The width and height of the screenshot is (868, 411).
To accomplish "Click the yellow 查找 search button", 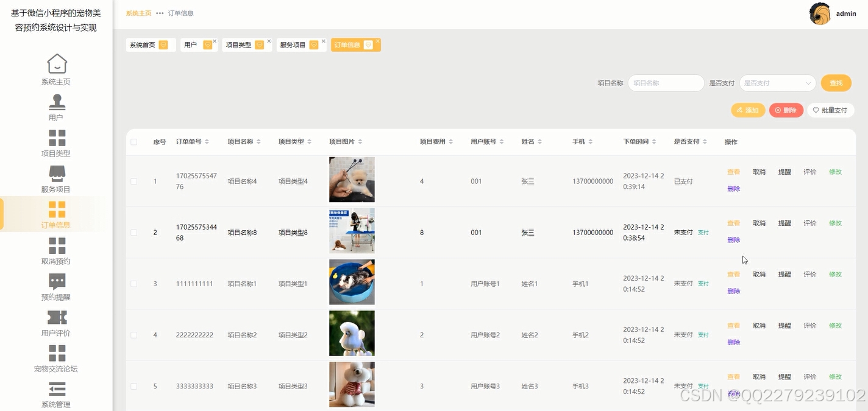I will (836, 82).
